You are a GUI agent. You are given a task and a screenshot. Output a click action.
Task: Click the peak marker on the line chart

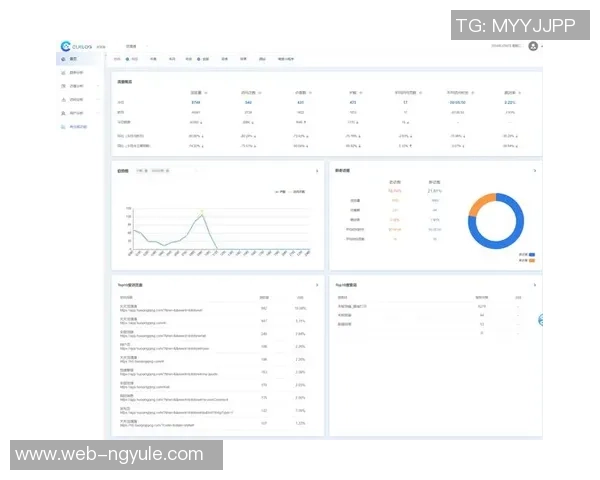[x=202, y=212]
